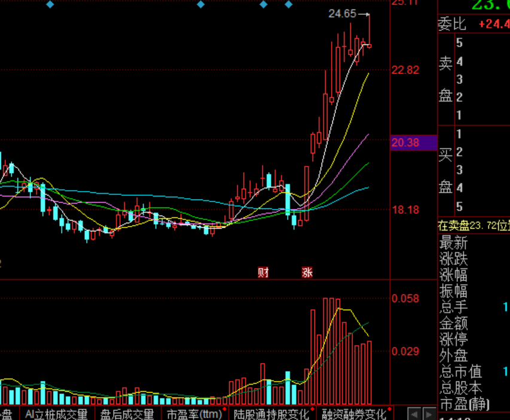The image size is (510, 420).
Task: Click the right scroll arrow beside indicator tabs
Action: [429, 414]
